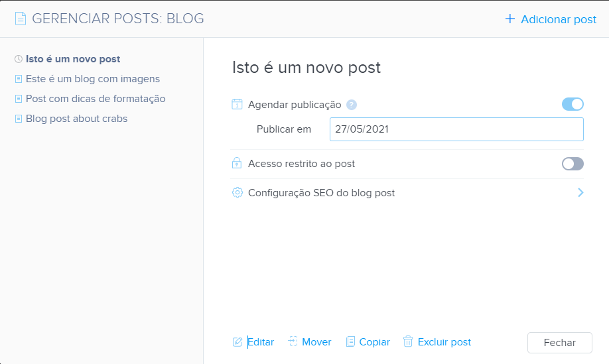Click the 'Publicar em' label
609x364 pixels.
tap(284, 129)
